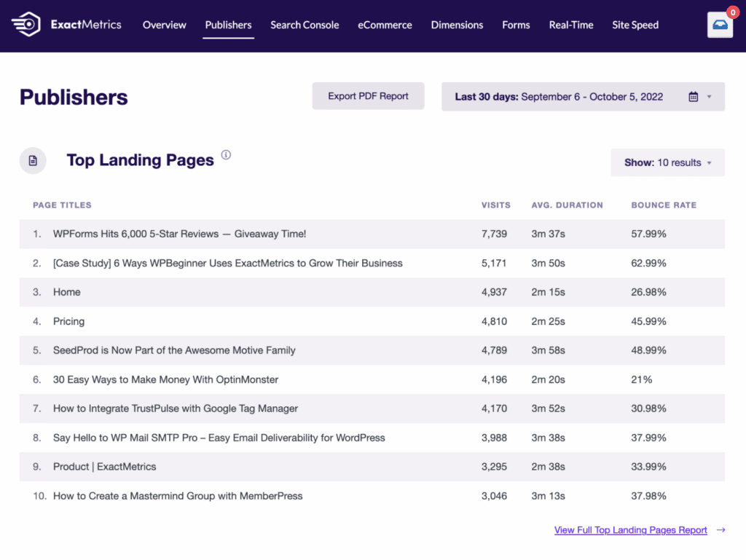Click the ExactMetrics brand name text
The height and width of the screenshot is (560, 746).
pos(86,24)
